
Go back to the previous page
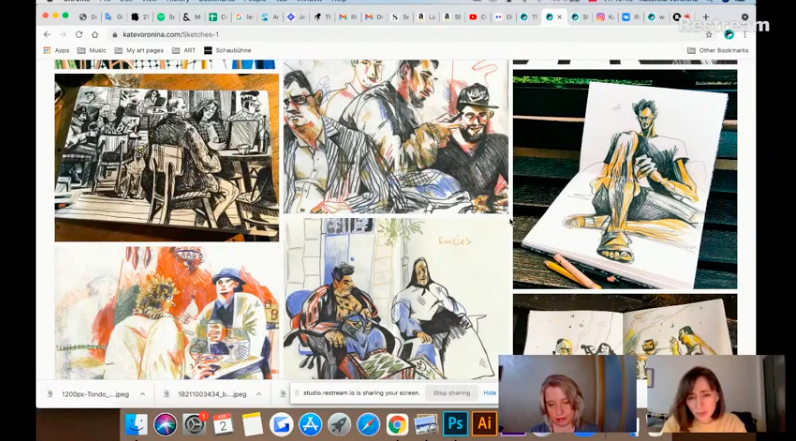(x=47, y=34)
